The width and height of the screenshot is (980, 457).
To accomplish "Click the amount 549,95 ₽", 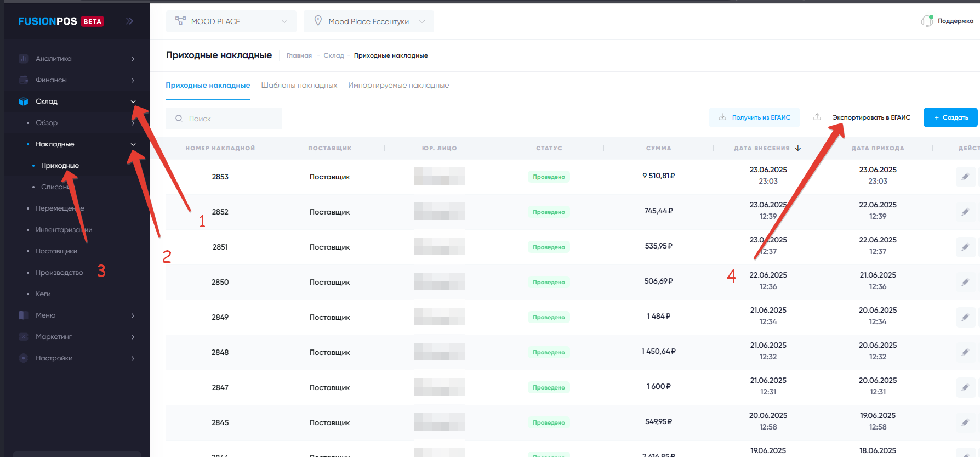I will 659,421.
